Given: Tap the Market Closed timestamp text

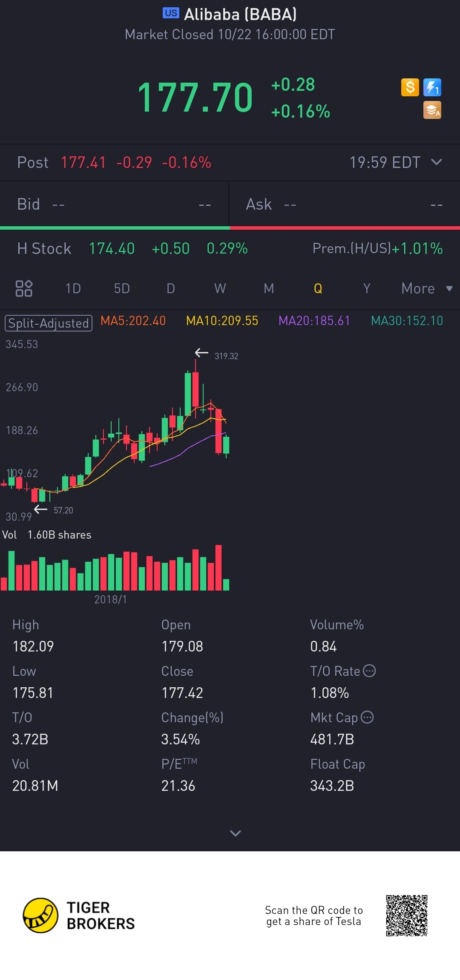Looking at the screenshot, I should coord(230,35).
